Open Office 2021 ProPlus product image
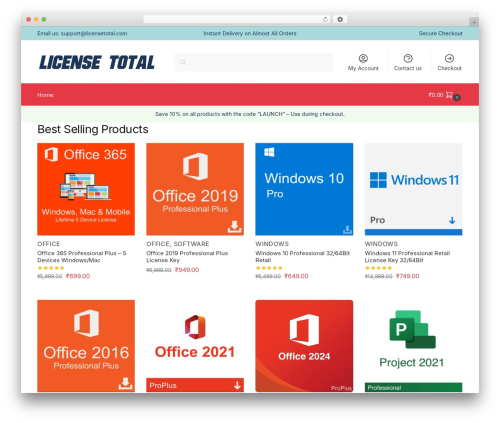Image resolution: width=500 pixels, height=423 pixels. click(195, 346)
